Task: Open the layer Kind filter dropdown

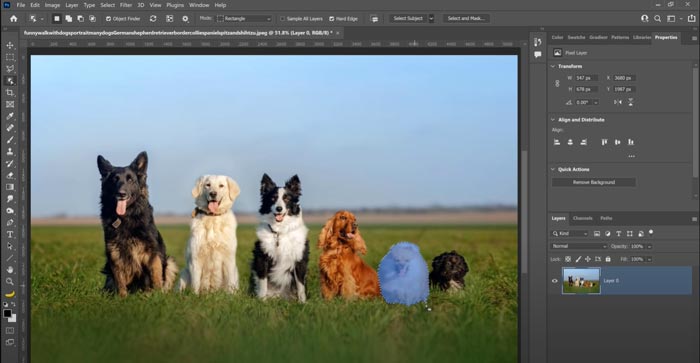Action: pos(570,234)
